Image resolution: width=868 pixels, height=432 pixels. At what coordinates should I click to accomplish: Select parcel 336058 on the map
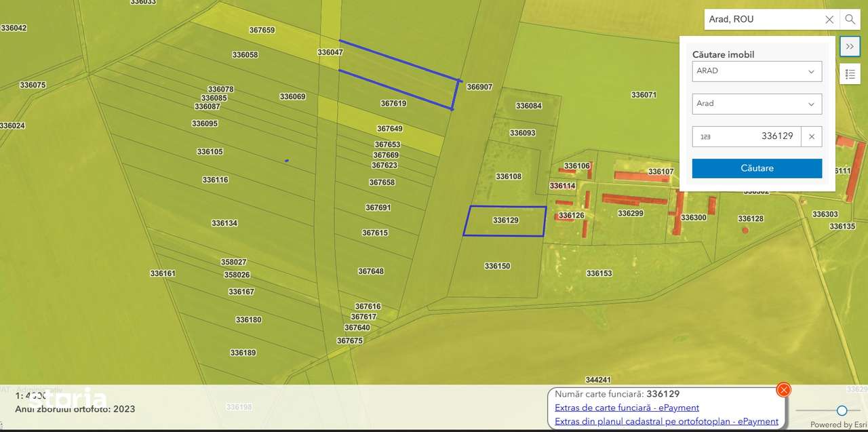pyautogui.click(x=245, y=55)
